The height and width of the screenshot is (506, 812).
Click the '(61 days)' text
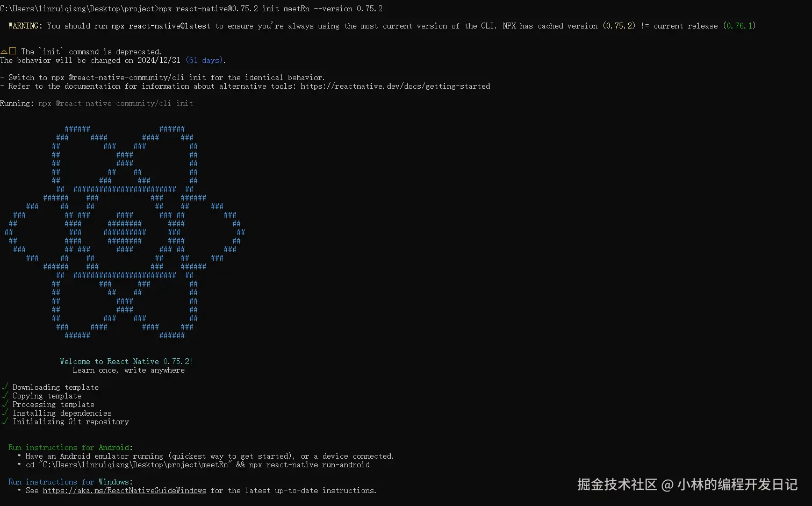204,60
